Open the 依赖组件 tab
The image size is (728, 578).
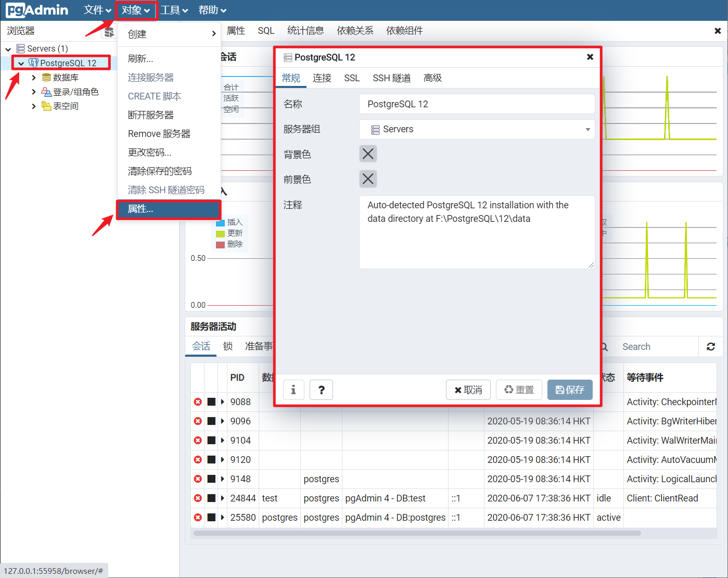click(x=404, y=31)
